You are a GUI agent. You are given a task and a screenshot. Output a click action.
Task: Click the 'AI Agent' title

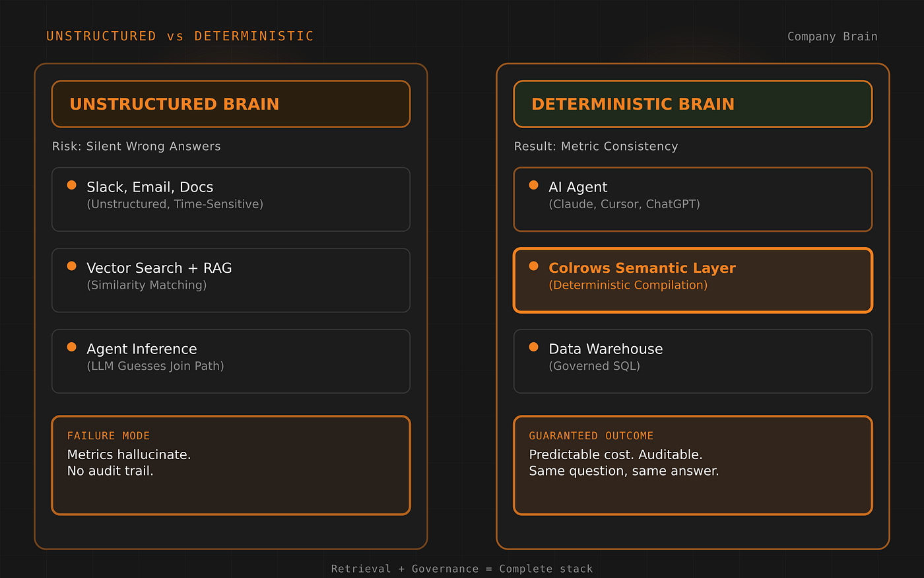click(x=578, y=187)
